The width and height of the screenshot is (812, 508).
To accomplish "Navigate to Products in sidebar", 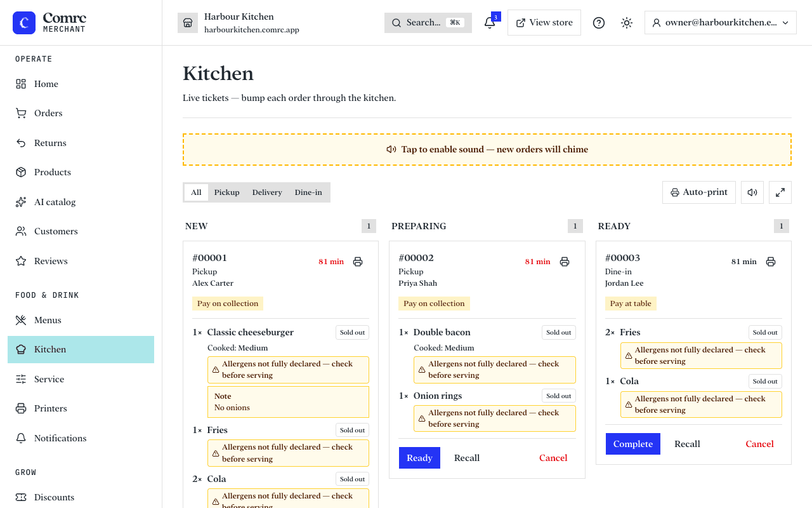I will (x=81, y=172).
